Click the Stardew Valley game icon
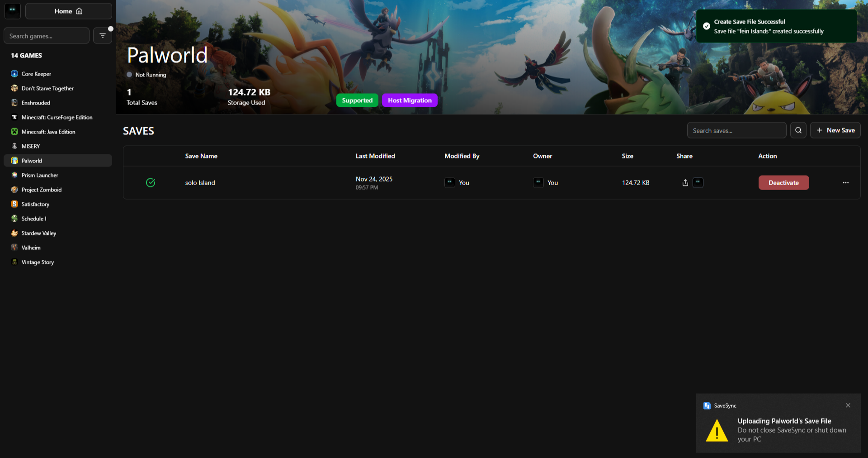 14,233
